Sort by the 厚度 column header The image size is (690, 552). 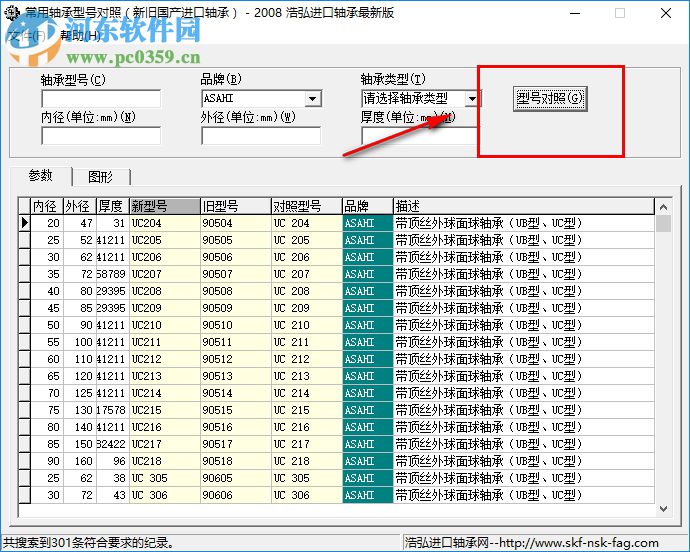pos(113,206)
